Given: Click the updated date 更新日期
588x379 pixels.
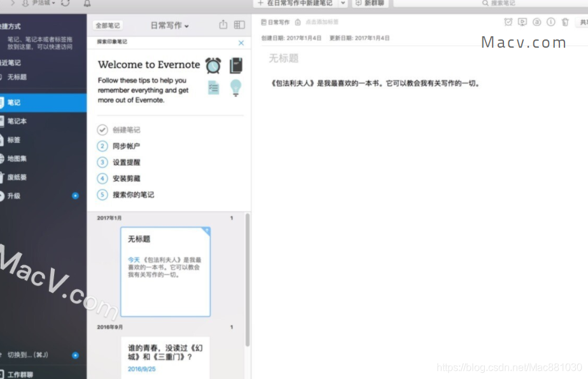Looking at the screenshot, I should (360, 38).
